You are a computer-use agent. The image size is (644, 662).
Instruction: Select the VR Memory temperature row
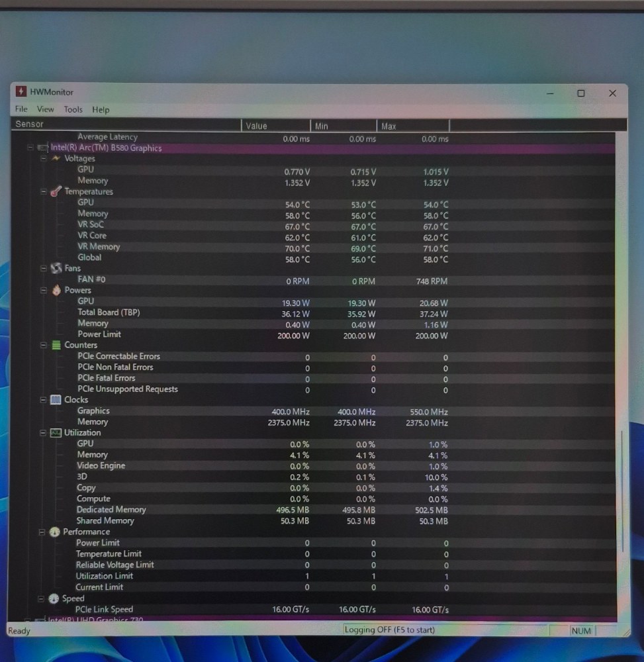(313, 247)
